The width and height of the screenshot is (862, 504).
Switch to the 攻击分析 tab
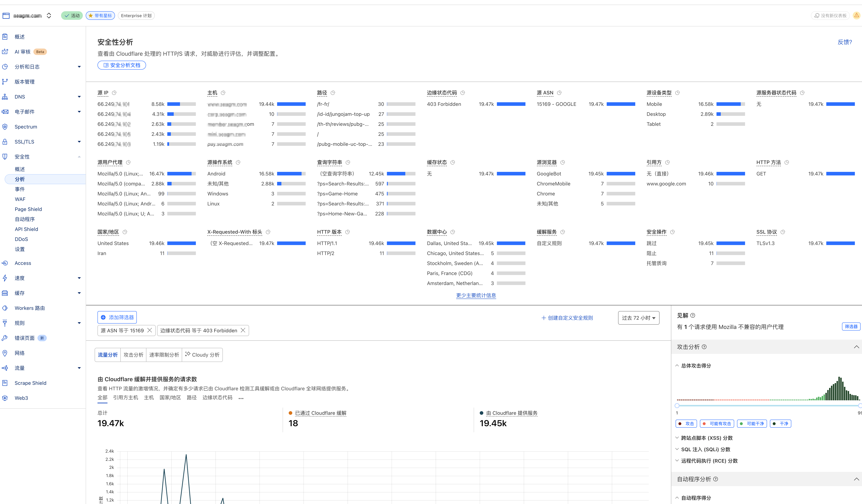click(133, 355)
